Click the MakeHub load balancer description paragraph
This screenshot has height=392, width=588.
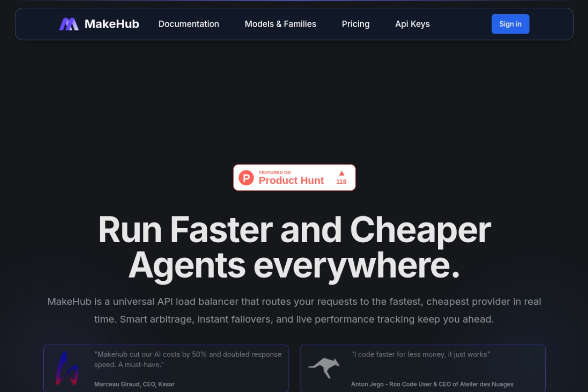[294, 310]
